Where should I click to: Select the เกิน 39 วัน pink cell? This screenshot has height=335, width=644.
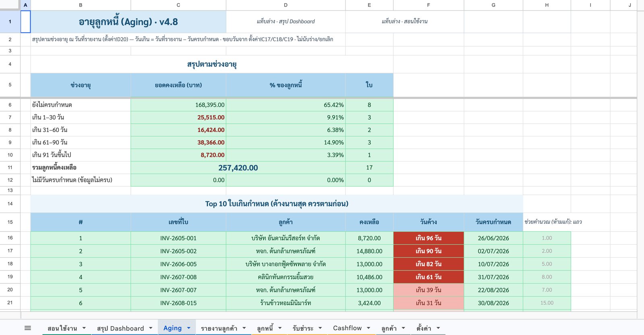click(429, 290)
